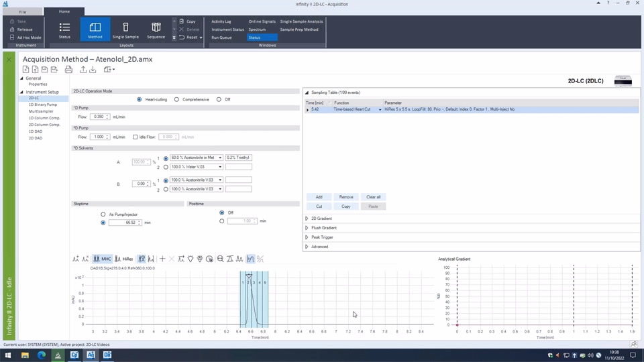
Task: Open solvent A1 Acetonitrile dropdown
Action: pyautogui.click(x=219, y=158)
